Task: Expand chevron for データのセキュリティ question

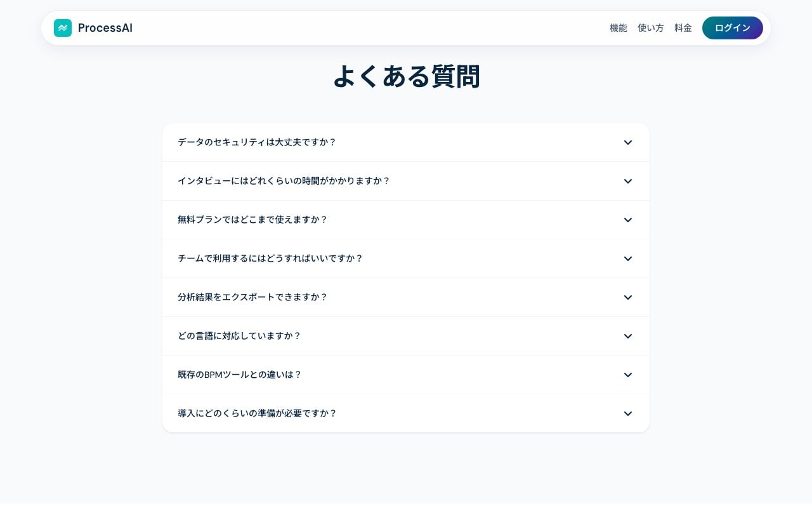Action: pos(628,142)
